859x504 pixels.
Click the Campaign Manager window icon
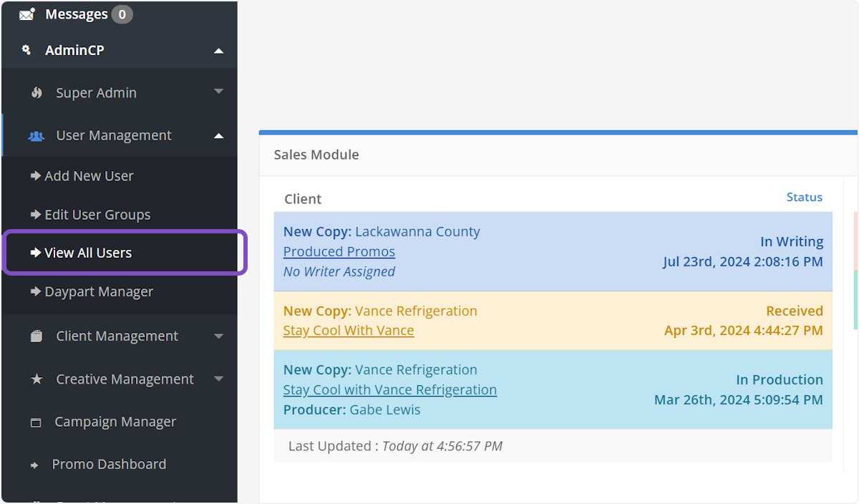pos(36,422)
